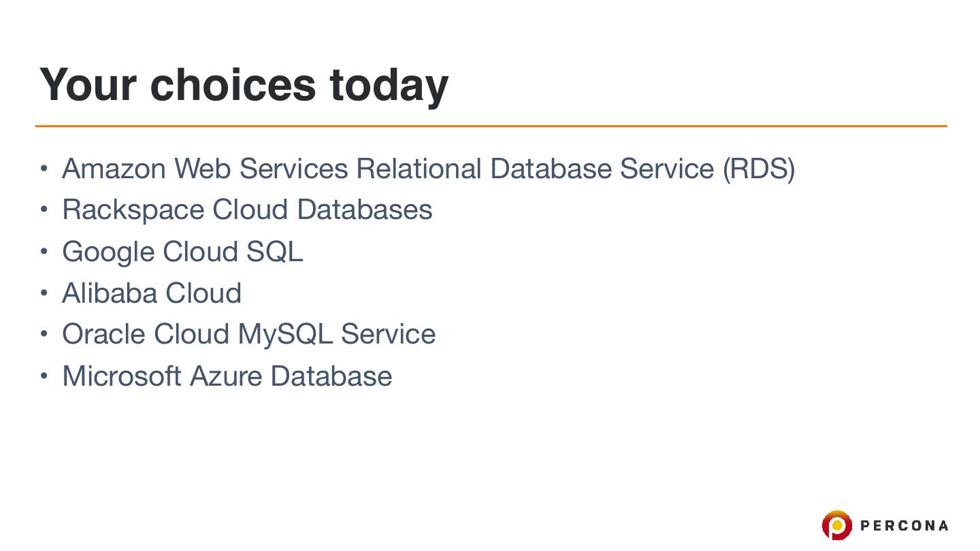The height and width of the screenshot is (551, 980).
Task: Click the bullet dot before Rackspace
Action: point(44,210)
